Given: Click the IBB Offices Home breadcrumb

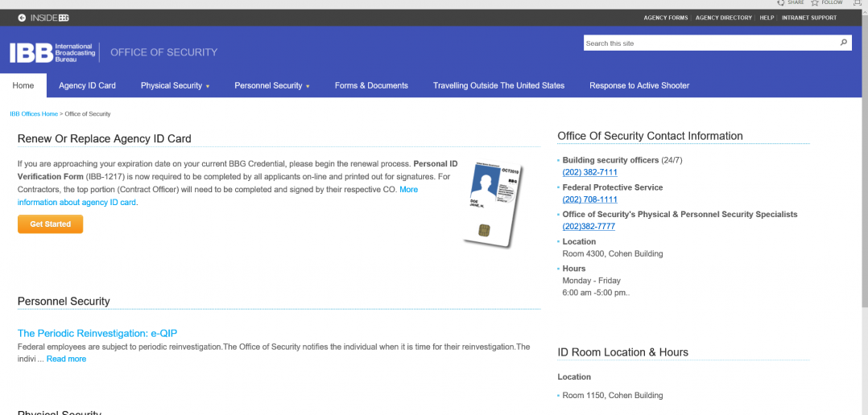Looking at the screenshot, I should [34, 114].
